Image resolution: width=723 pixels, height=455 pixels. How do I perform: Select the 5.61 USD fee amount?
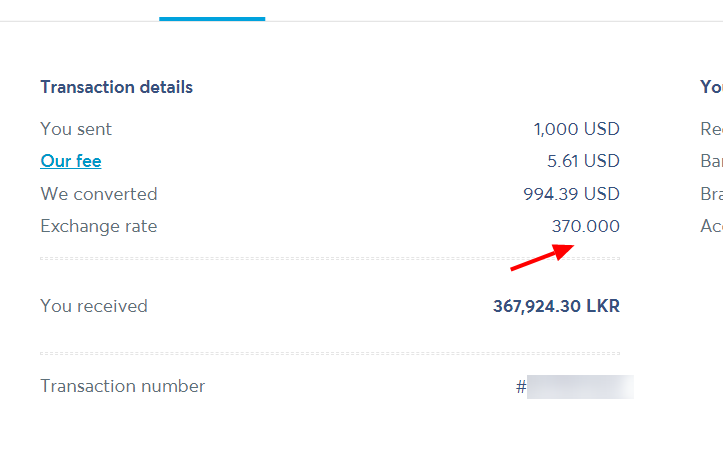coord(583,161)
